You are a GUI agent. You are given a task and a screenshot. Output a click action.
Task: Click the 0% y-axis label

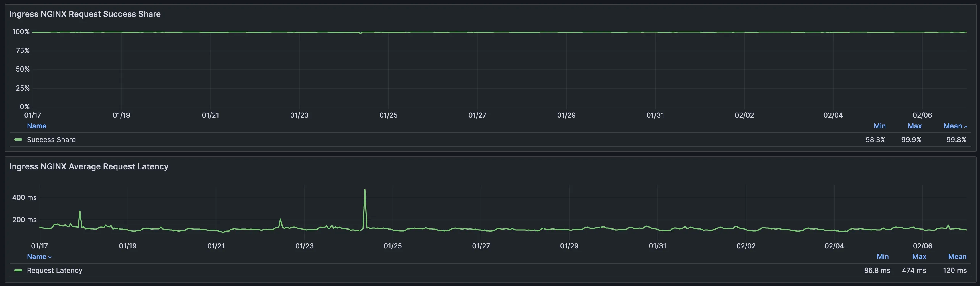click(24, 107)
